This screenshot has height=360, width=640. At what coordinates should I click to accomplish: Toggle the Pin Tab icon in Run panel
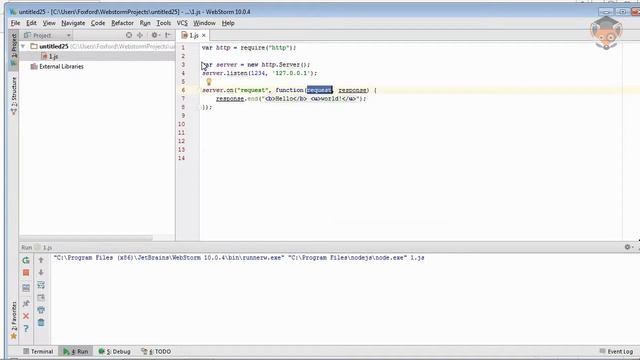pos(26,303)
